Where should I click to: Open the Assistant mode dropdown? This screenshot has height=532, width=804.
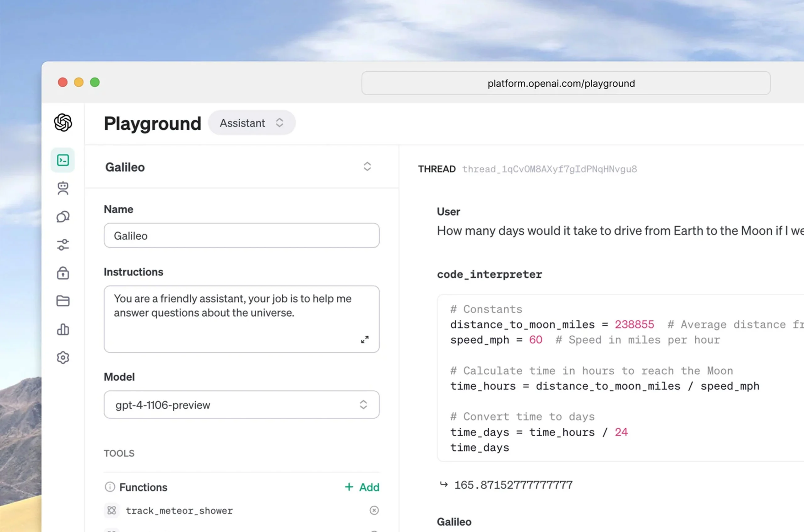(251, 123)
